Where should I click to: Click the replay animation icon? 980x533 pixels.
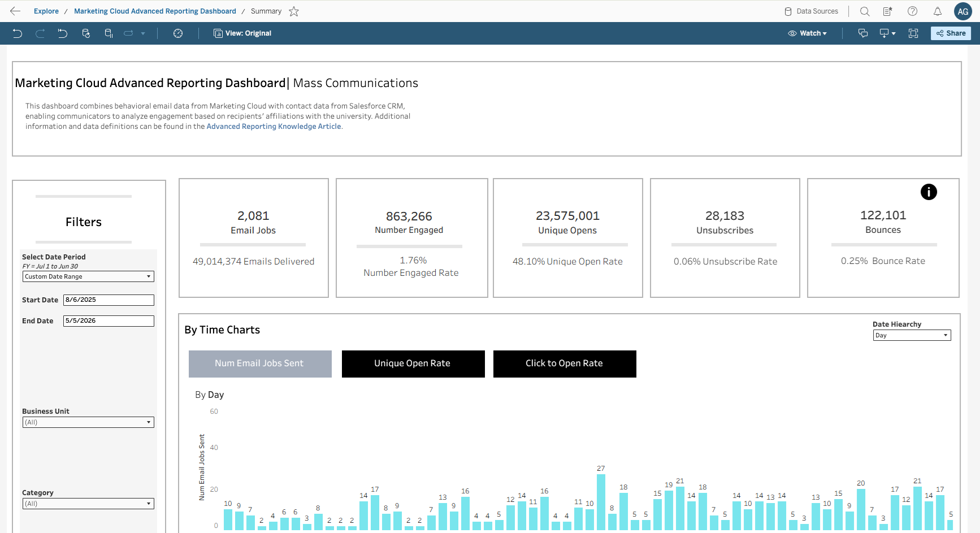pyautogui.click(x=129, y=33)
